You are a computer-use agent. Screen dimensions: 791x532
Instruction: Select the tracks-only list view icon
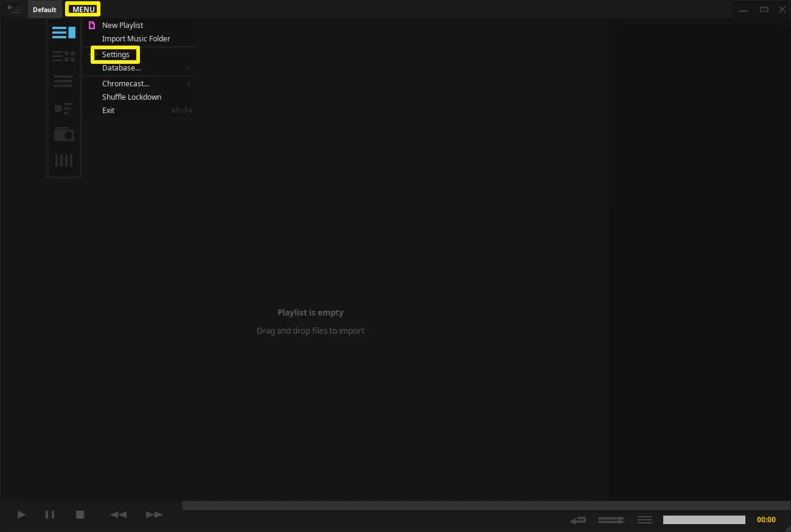[64, 81]
